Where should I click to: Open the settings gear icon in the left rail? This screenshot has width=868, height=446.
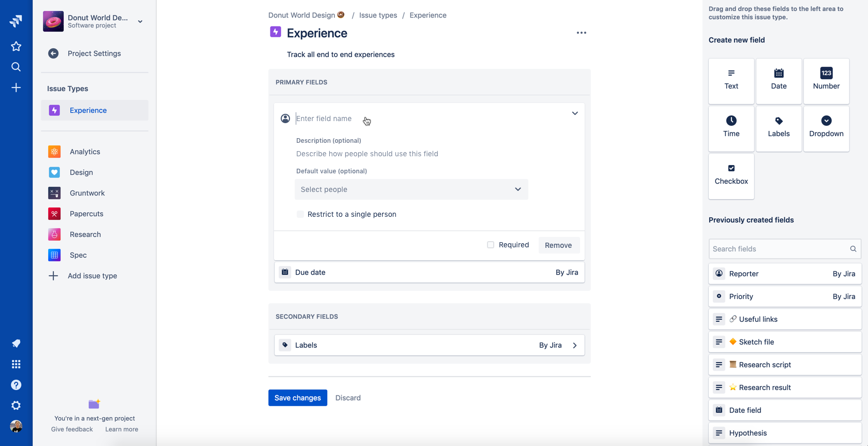[16, 406]
